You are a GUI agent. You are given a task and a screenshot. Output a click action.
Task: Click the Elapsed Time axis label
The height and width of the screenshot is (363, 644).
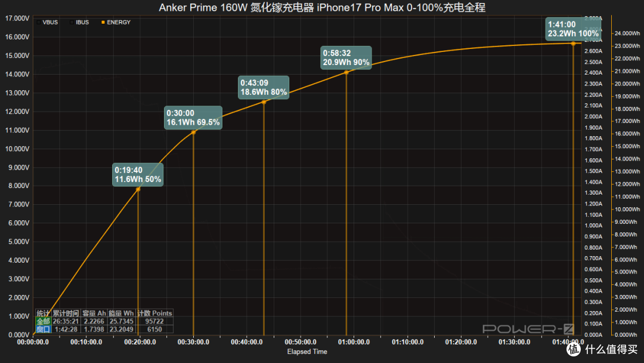point(307,352)
